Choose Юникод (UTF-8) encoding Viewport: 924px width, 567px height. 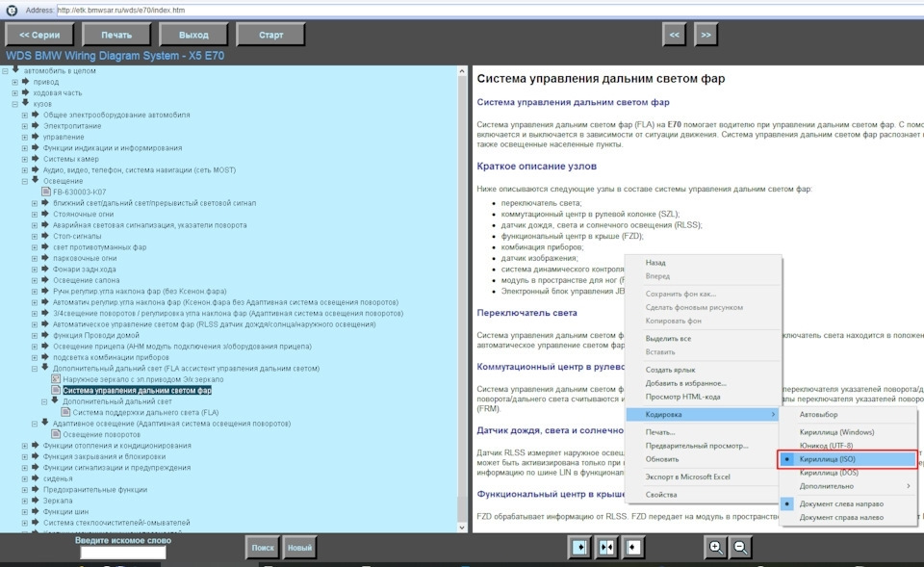click(x=847, y=446)
